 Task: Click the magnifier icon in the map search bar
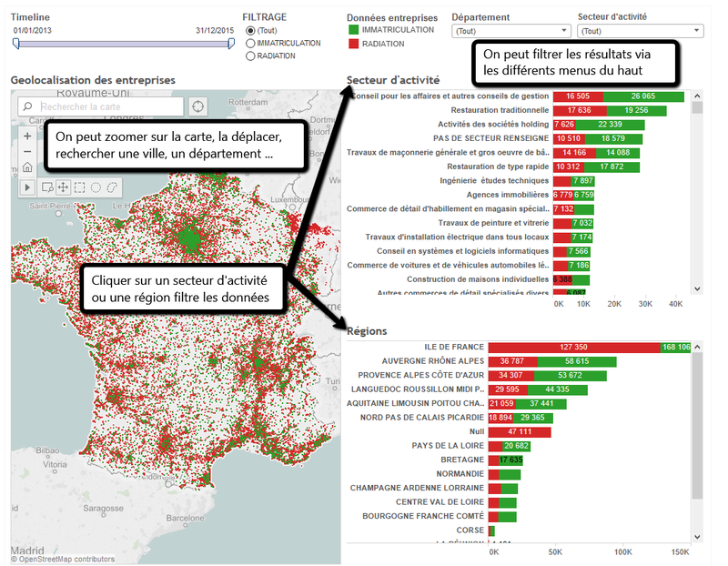pyautogui.click(x=27, y=106)
